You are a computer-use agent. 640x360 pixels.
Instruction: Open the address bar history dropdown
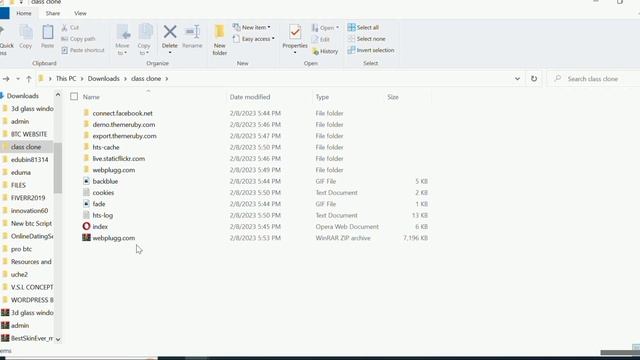pyautogui.click(x=517, y=78)
